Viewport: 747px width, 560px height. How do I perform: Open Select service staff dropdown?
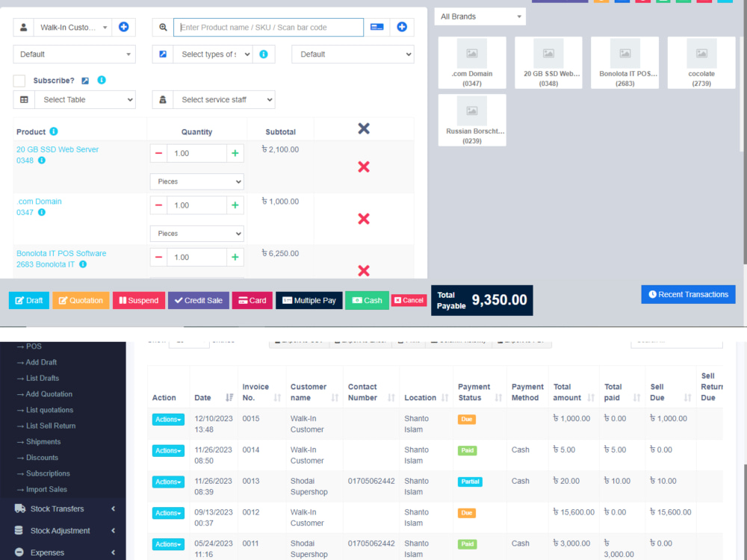[x=224, y=99]
